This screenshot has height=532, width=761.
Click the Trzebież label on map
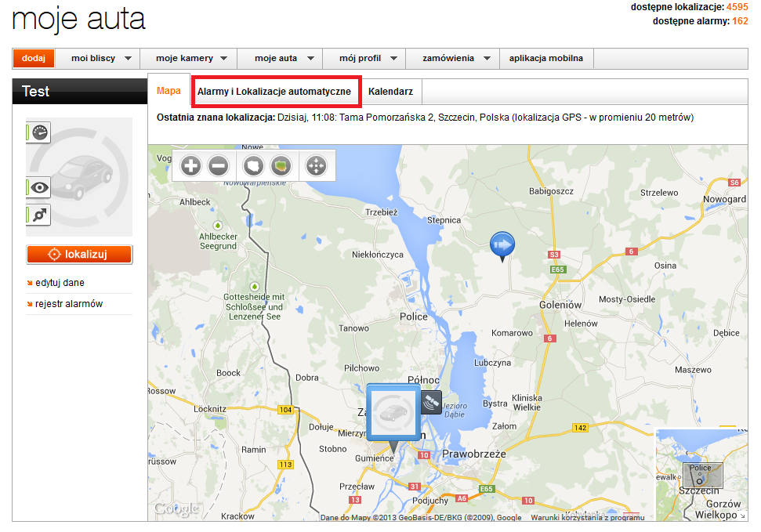[382, 212]
